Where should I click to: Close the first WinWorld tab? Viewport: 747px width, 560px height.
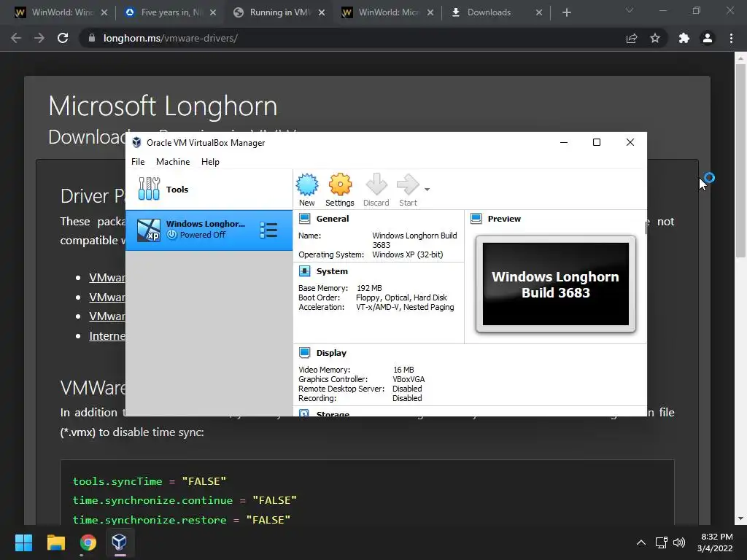(104, 13)
